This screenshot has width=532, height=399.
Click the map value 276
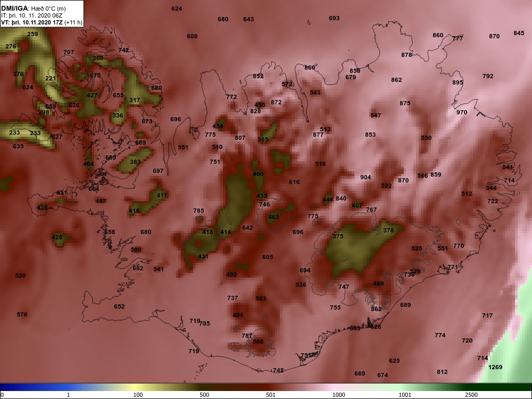(11, 46)
